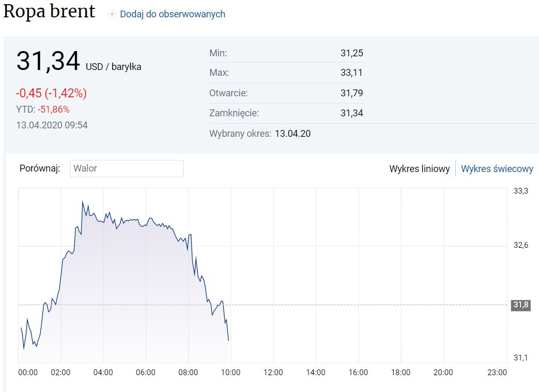Open the Dodaj do obserwowanych link
Image resolution: width=539 pixels, height=392 pixels.
(x=172, y=14)
